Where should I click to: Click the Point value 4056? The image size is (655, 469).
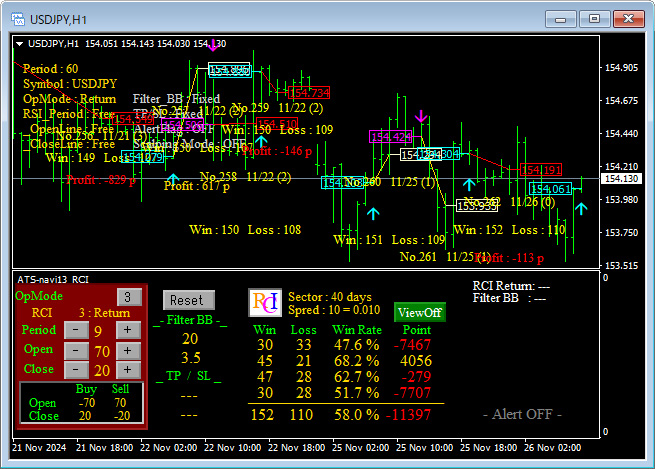click(x=416, y=361)
